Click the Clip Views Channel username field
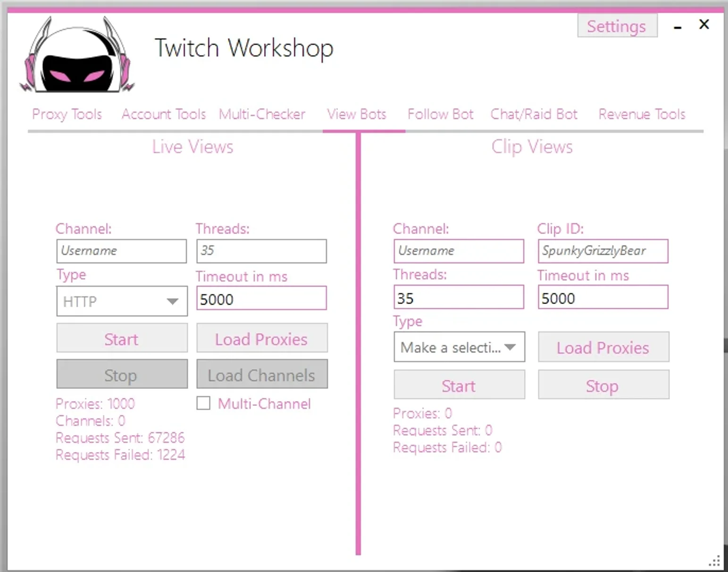Viewport: 728px width, 572px height. (x=459, y=251)
